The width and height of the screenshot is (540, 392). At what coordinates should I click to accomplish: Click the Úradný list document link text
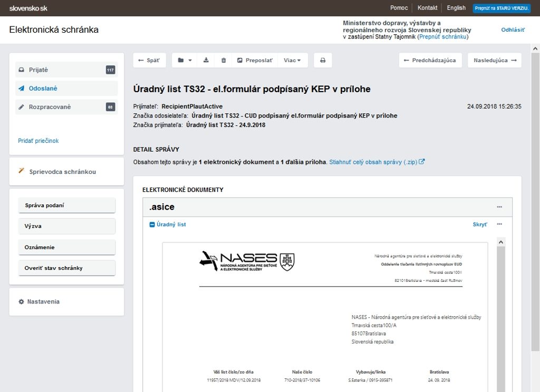coord(171,224)
